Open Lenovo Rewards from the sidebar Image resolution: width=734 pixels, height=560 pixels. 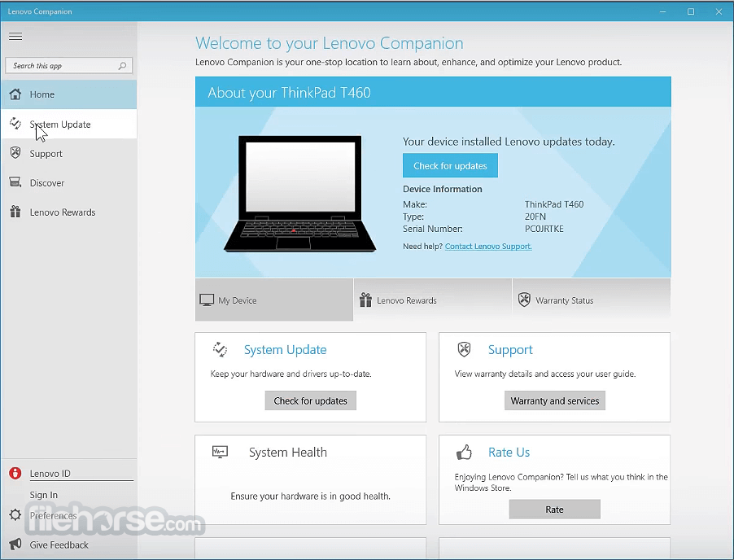[x=69, y=212]
